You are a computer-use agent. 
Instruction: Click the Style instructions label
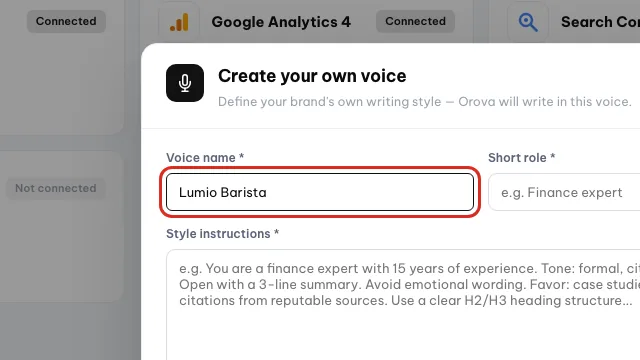(x=222, y=233)
